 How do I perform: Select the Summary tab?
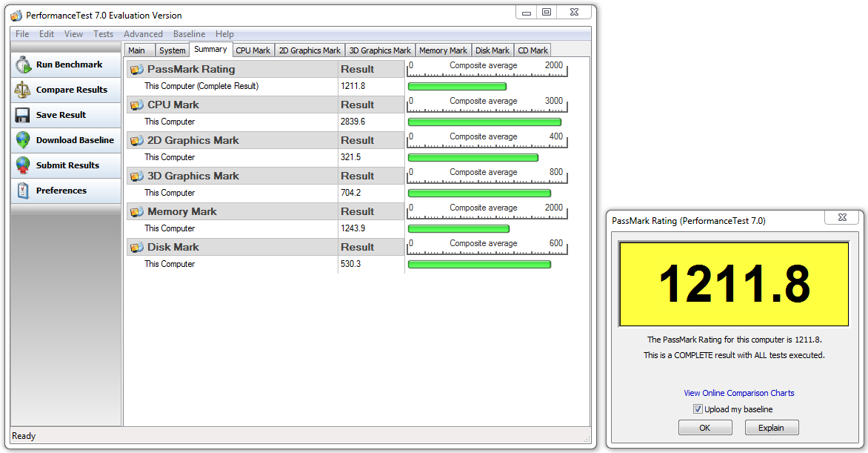[210, 50]
